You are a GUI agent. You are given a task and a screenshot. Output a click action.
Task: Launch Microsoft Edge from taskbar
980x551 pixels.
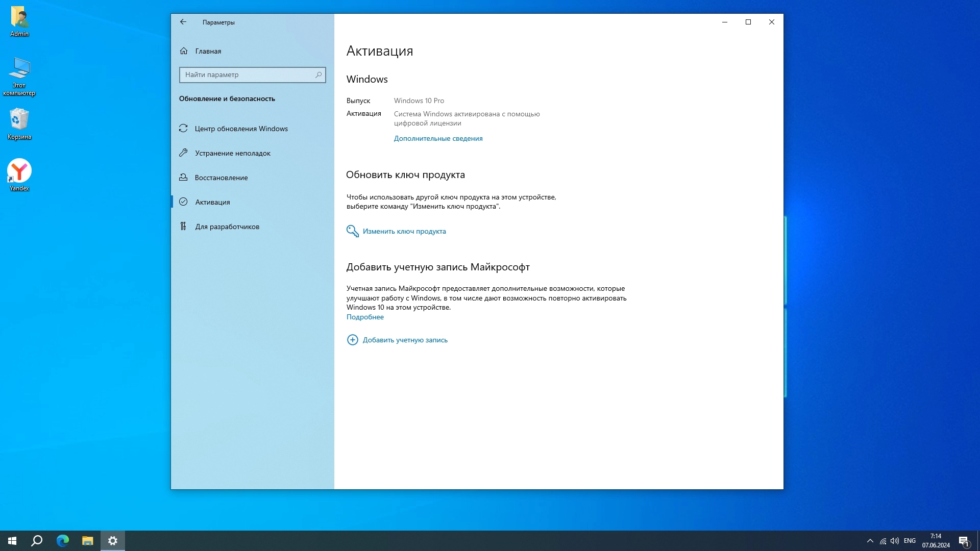click(x=62, y=541)
